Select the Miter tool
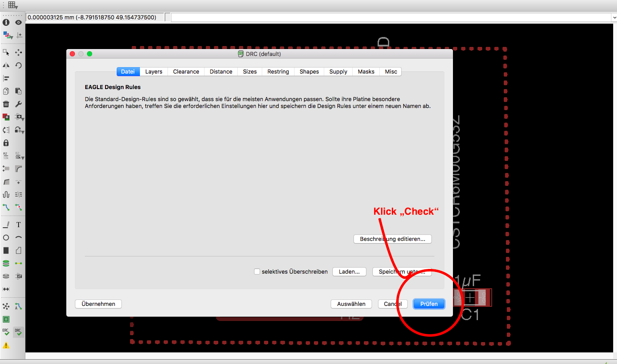617x364 pixels. [19, 169]
